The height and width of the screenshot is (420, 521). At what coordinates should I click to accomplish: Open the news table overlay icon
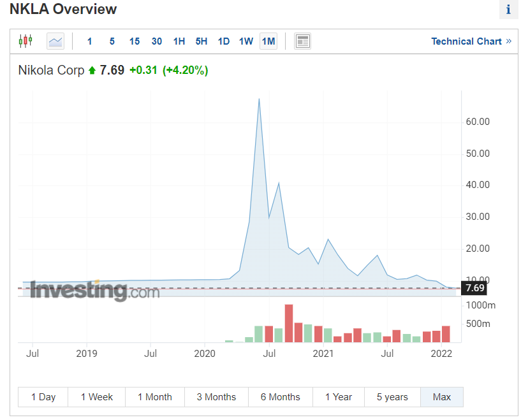click(302, 41)
